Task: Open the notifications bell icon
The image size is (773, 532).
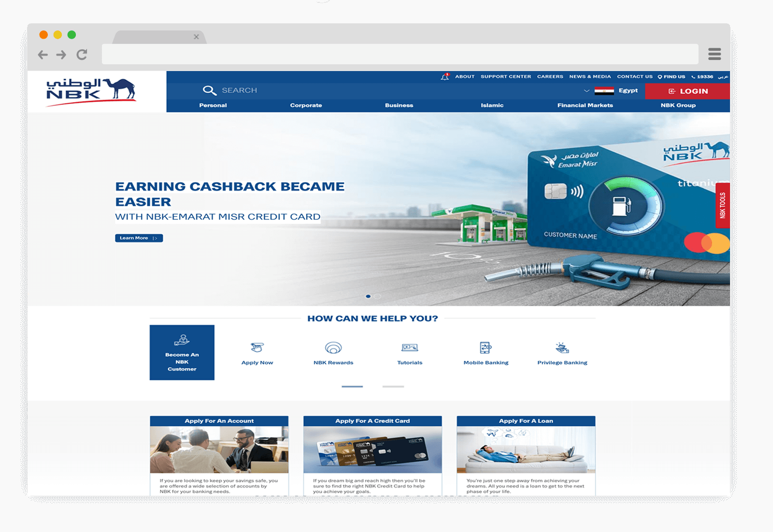Action: click(x=445, y=77)
